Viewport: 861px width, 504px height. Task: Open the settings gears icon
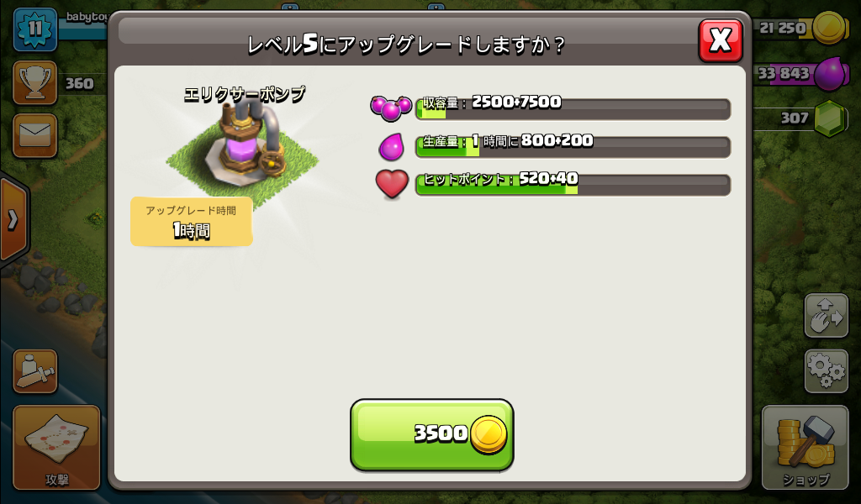827,371
